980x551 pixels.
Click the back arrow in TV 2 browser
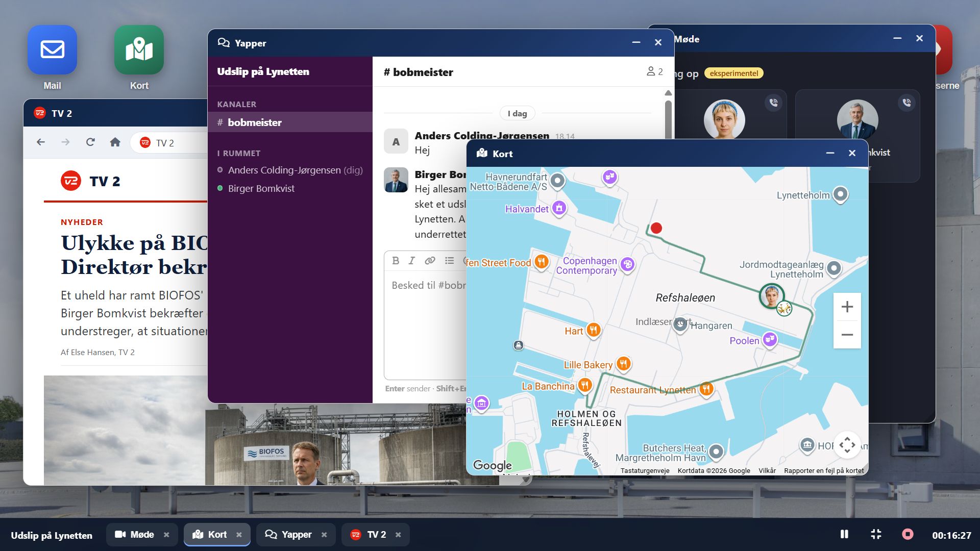(41, 142)
